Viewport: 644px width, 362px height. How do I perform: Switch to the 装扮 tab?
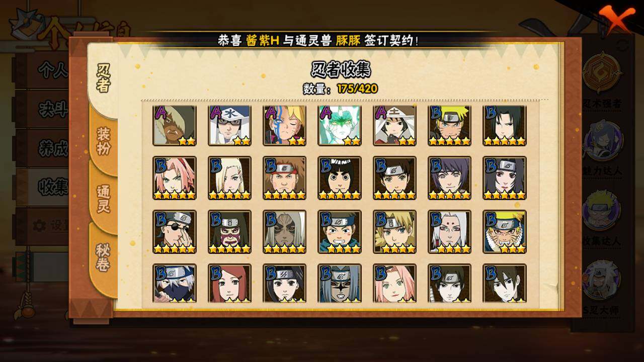tap(103, 141)
